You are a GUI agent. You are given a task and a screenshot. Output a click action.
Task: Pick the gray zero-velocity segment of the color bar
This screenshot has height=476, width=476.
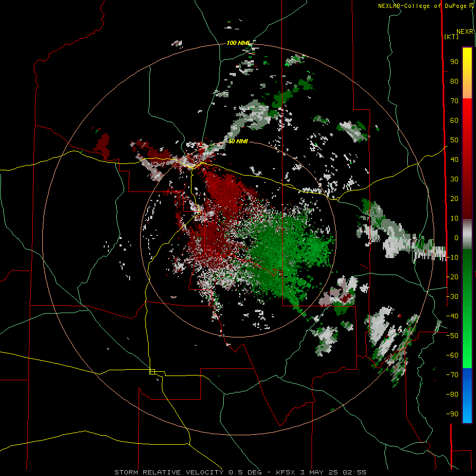click(x=467, y=234)
